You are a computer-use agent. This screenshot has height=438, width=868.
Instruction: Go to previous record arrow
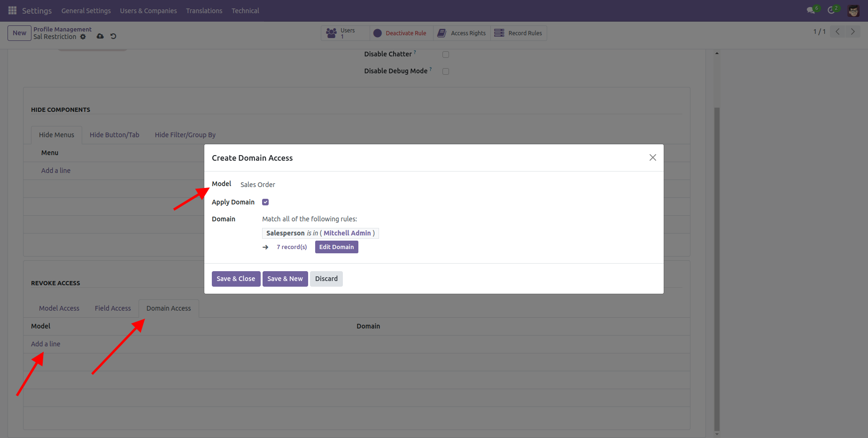[837, 32]
